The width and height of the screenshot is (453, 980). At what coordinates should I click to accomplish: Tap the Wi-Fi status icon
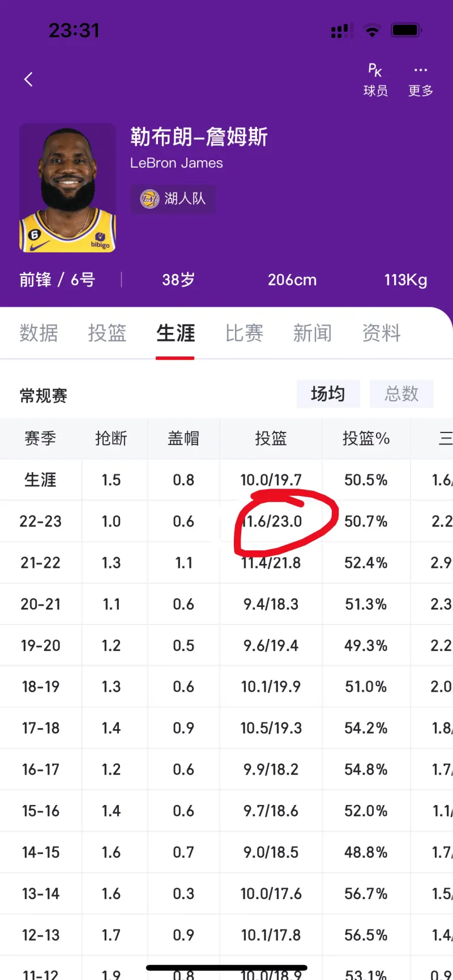(372, 31)
